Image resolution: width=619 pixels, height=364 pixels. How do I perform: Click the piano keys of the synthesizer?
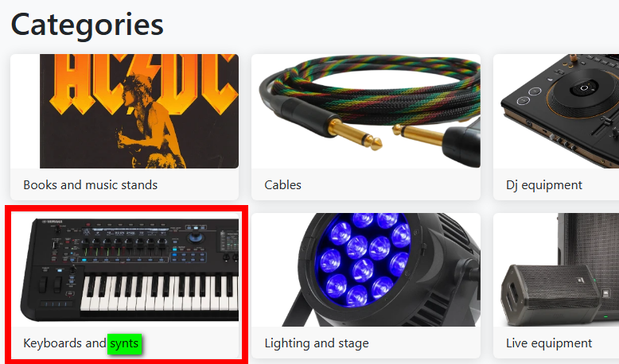point(159,292)
